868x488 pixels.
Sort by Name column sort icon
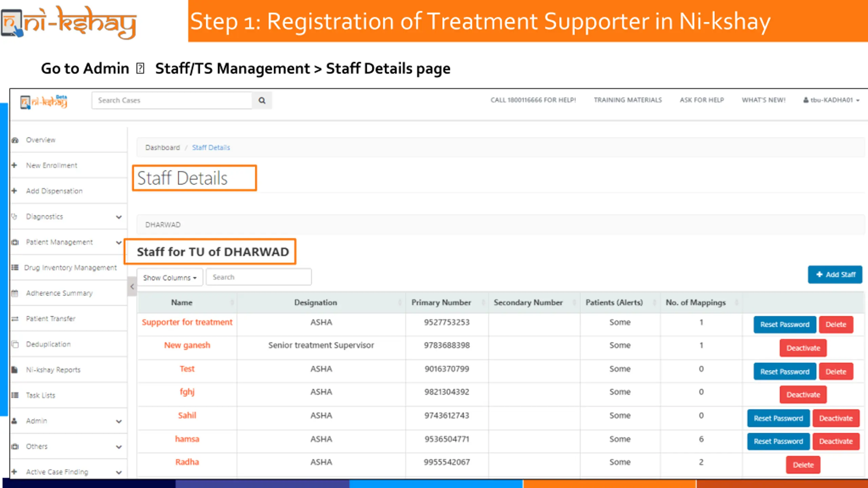(x=232, y=302)
